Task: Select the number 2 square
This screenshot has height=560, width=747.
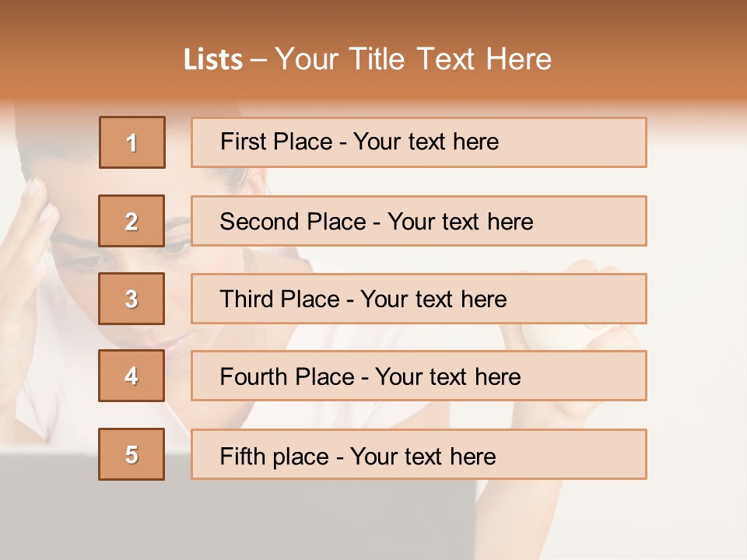Action: (x=132, y=221)
